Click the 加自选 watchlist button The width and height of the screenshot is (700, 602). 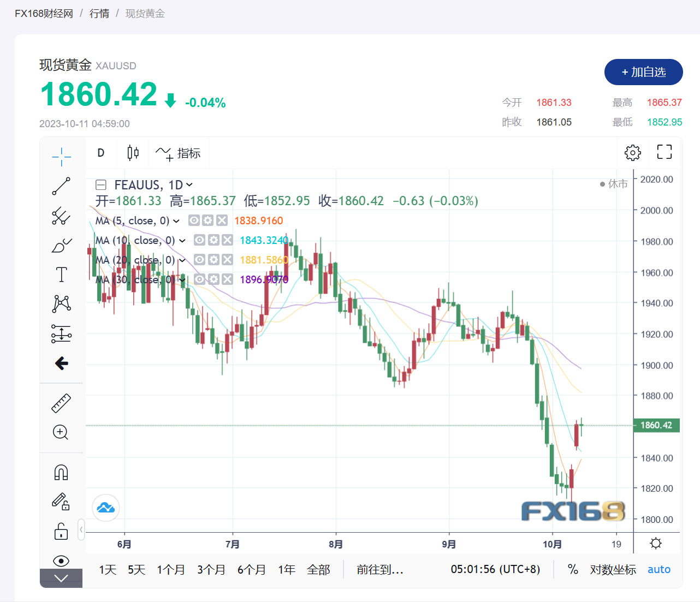pyautogui.click(x=643, y=71)
